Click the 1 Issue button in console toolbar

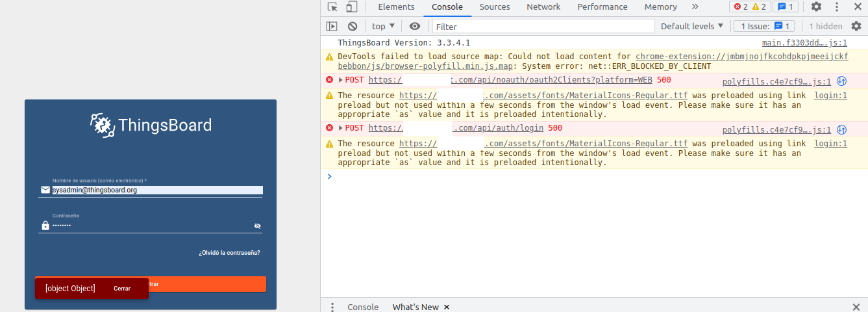764,26
